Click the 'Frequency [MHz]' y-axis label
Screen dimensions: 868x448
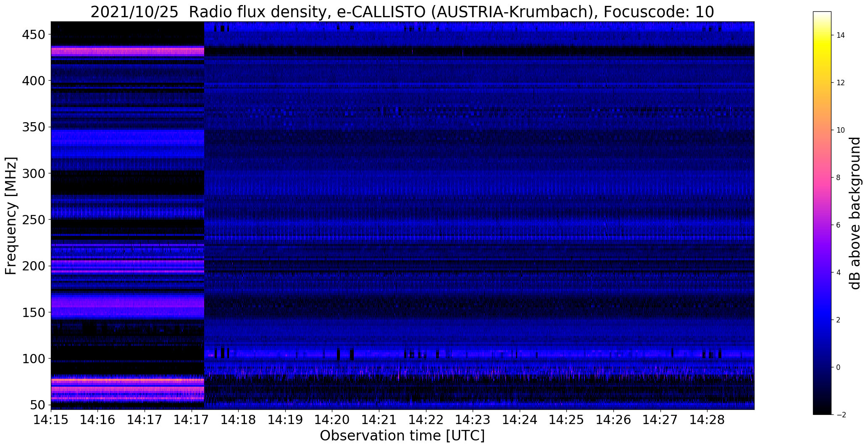pos(11,216)
